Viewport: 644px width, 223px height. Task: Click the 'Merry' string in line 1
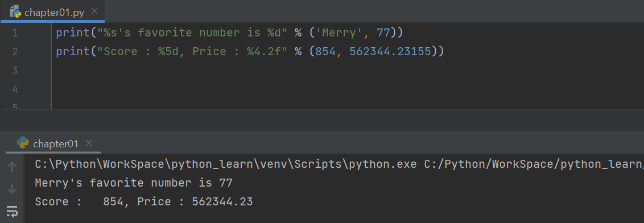(339, 32)
